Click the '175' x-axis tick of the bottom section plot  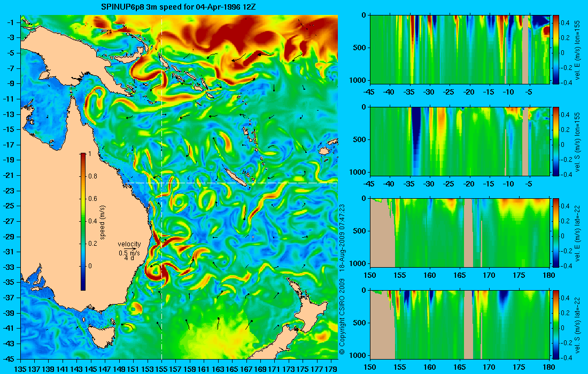519,367
